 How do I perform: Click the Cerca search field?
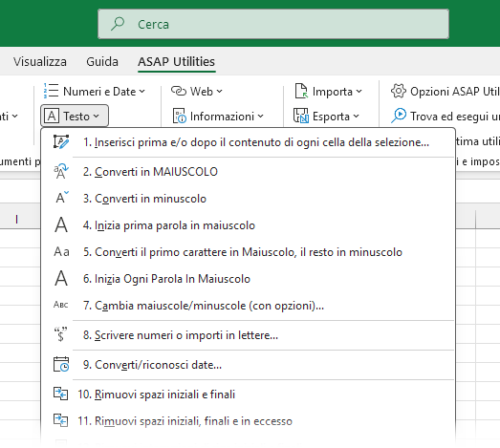pos(273,24)
